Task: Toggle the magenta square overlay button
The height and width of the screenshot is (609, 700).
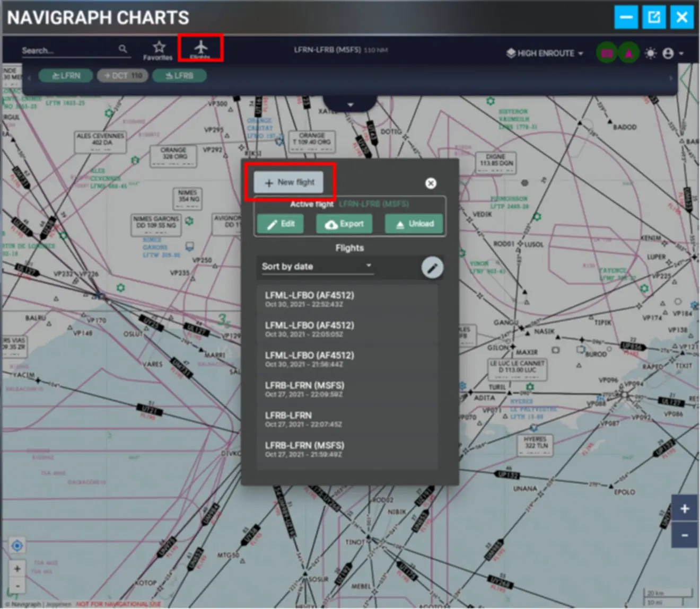Action: pos(607,53)
